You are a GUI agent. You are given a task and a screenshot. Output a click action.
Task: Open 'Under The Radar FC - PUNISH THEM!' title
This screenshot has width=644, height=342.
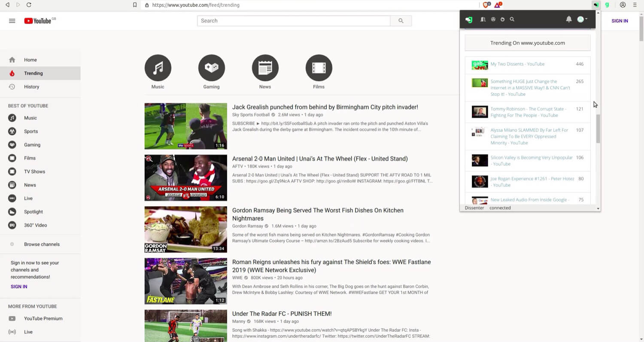[282, 314]
